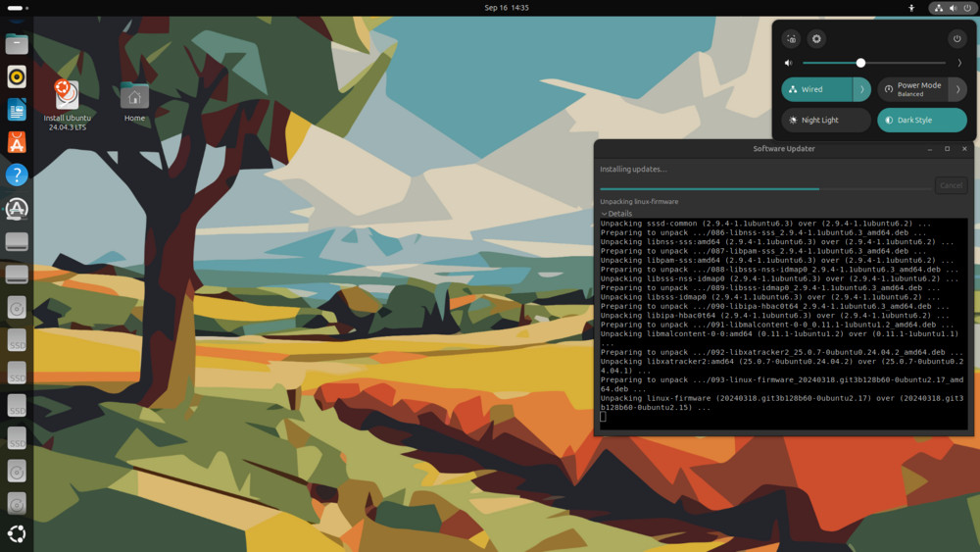Click the volume slider handle
Image resolution: width=980 pixels, height=552 pixels.
click(x=860, y=63)
